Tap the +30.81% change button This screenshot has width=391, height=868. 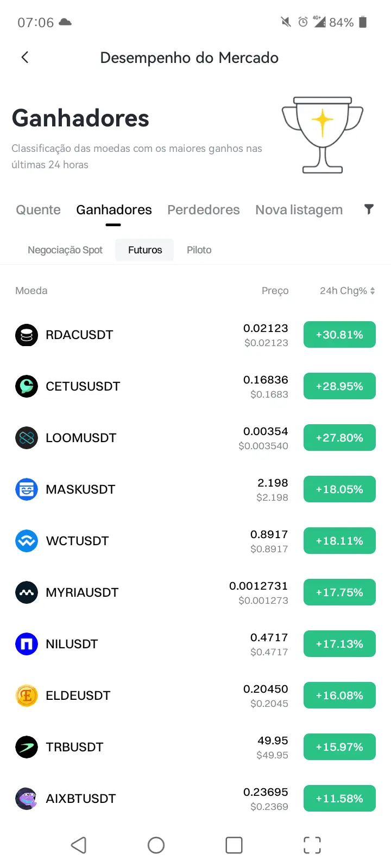339,335
